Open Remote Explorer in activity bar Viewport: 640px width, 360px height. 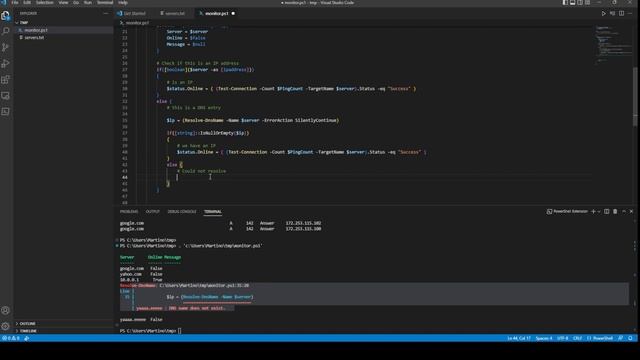[x=5, y=96]
